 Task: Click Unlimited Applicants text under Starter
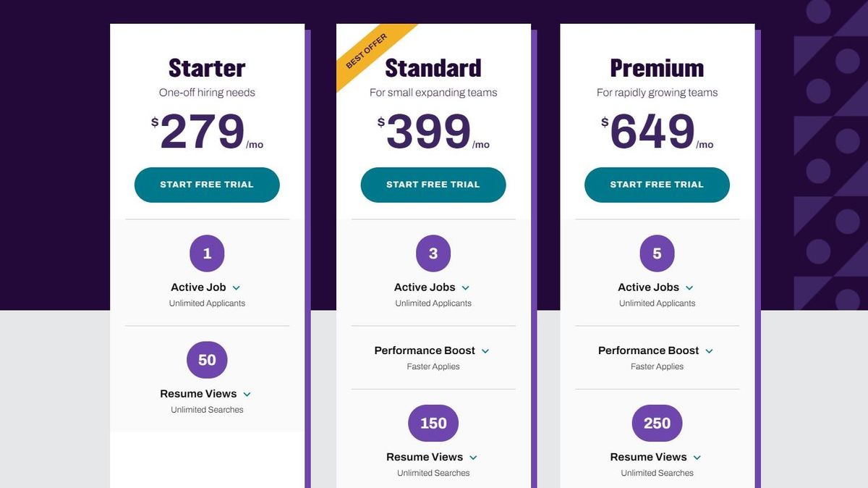207,303
